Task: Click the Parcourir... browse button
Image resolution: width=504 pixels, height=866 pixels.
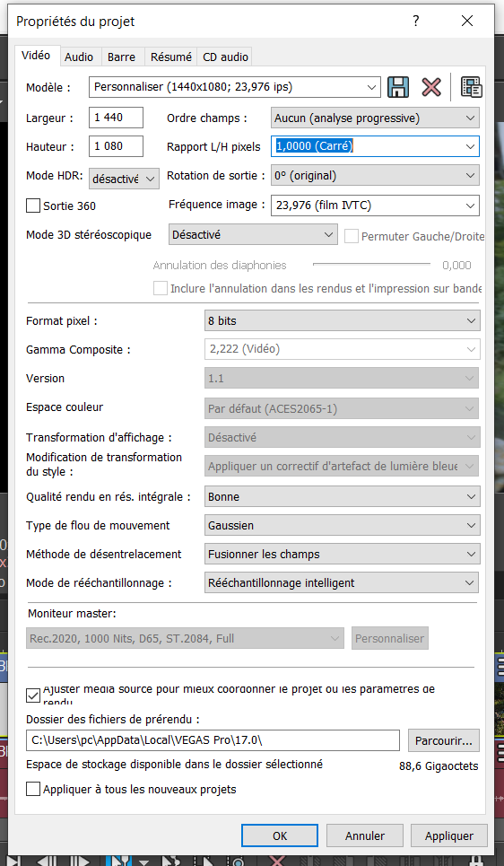Action: [x=444, y=740]
